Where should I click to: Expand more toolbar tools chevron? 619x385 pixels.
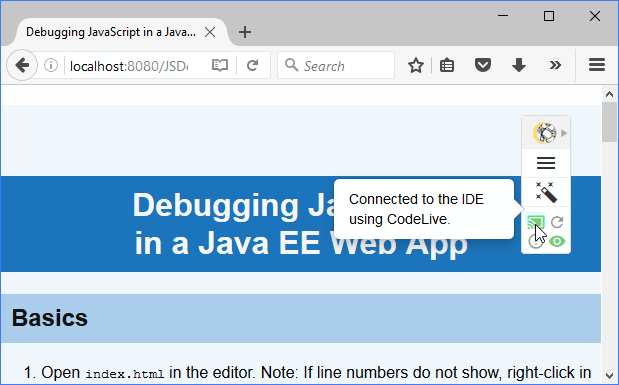point(555,65)
